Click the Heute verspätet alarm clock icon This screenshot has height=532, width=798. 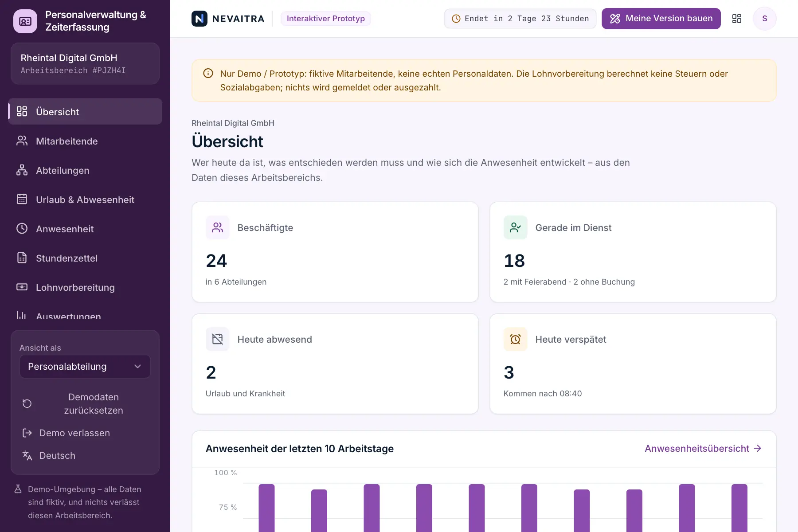pos(515,339)
